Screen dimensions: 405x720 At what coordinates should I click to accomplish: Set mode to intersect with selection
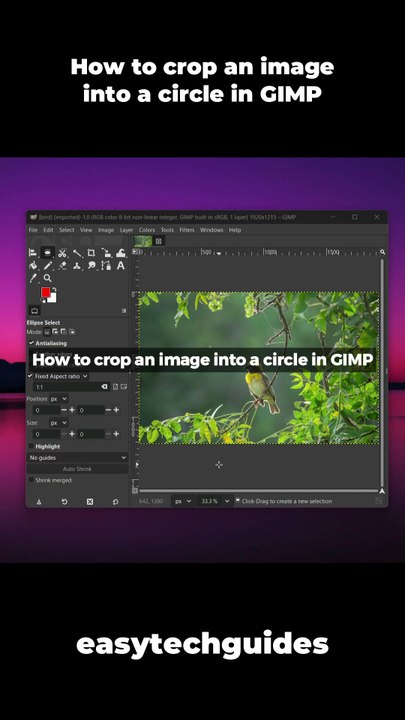(x=72, y=332)
